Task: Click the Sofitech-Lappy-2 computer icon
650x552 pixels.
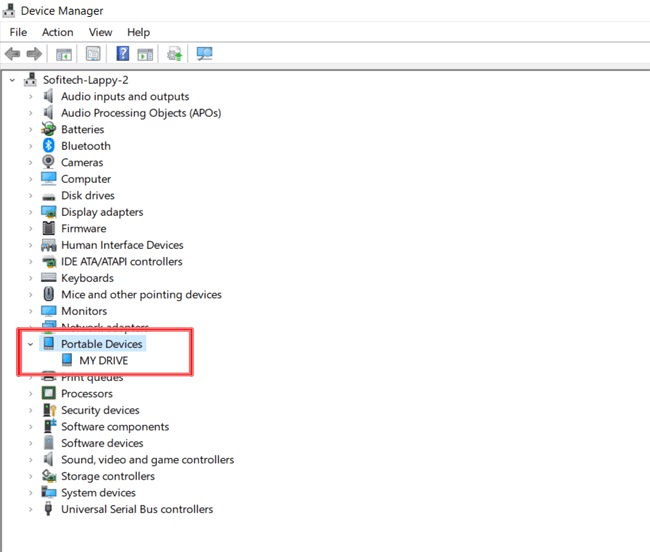Action: click(x=30, y=79)
